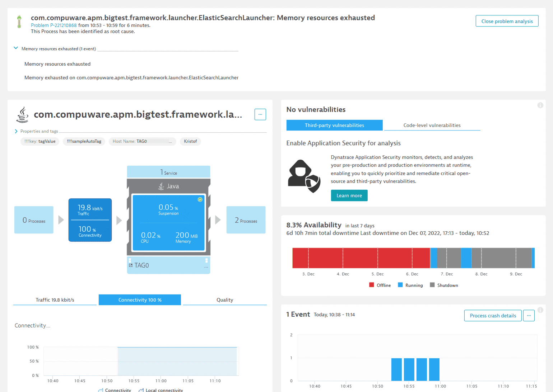The height and width of the screenshot is (392, 553).
Task: Click the memory problem thermometer icon
Action: point(19,22)
